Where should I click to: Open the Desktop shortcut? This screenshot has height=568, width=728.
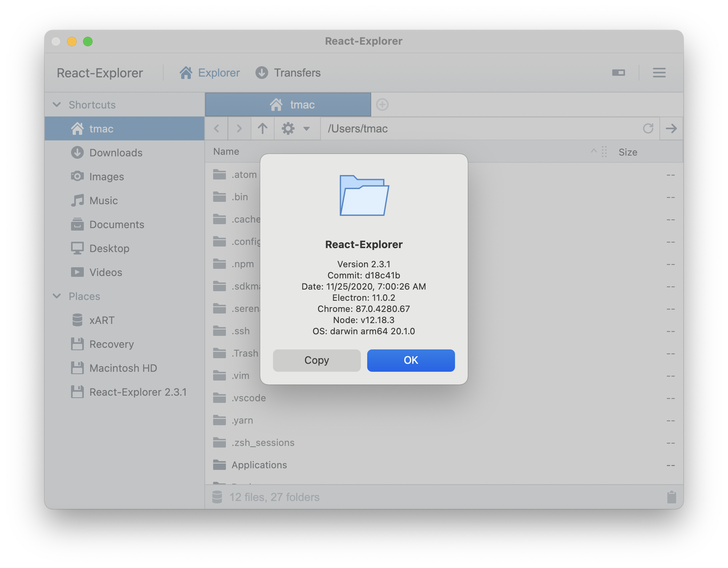(x=125, y=248)
